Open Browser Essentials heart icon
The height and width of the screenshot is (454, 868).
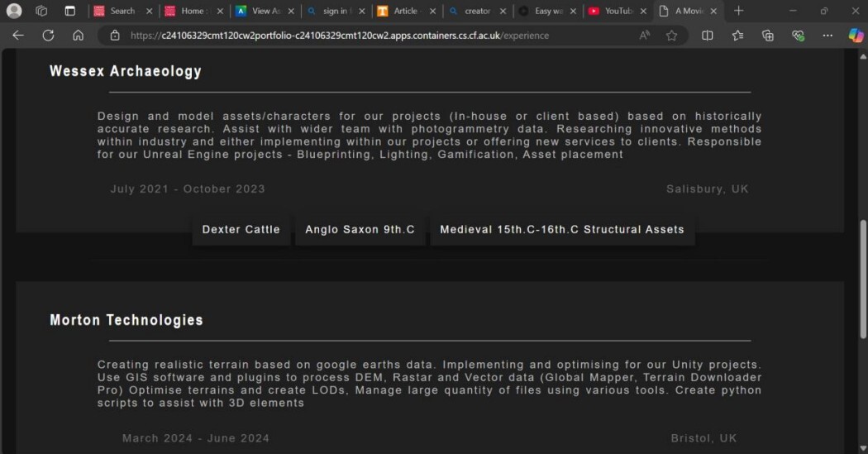798,36
